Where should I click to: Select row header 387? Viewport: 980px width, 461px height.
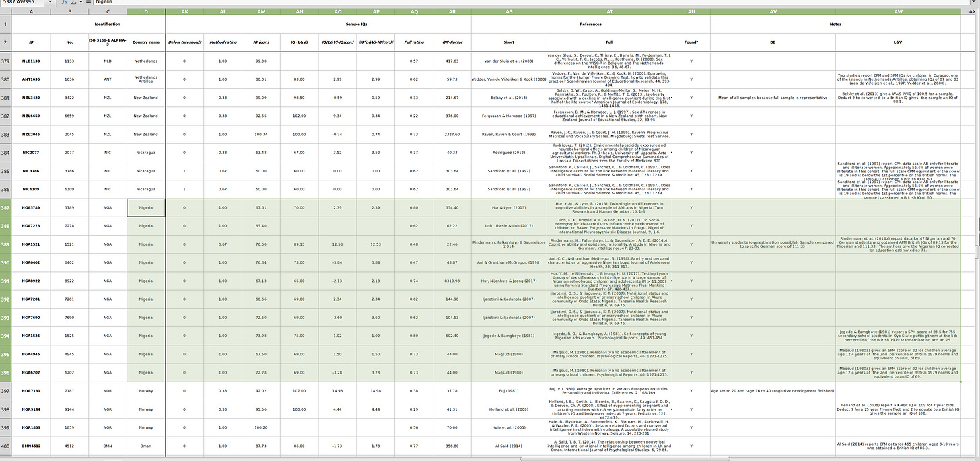click(x=6, y=207)
